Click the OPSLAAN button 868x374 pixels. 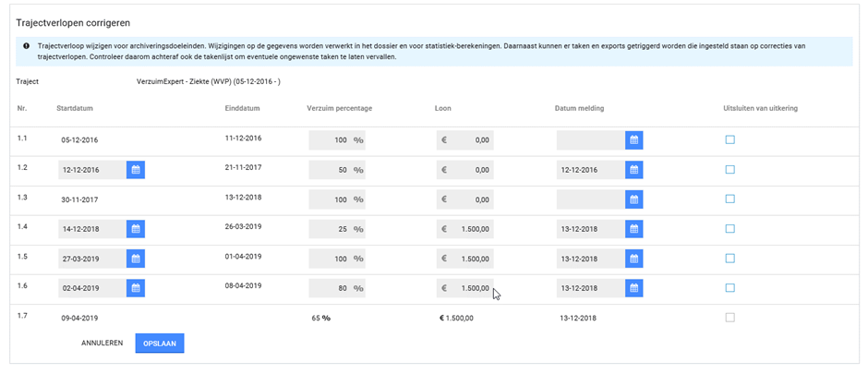point(160,344)
